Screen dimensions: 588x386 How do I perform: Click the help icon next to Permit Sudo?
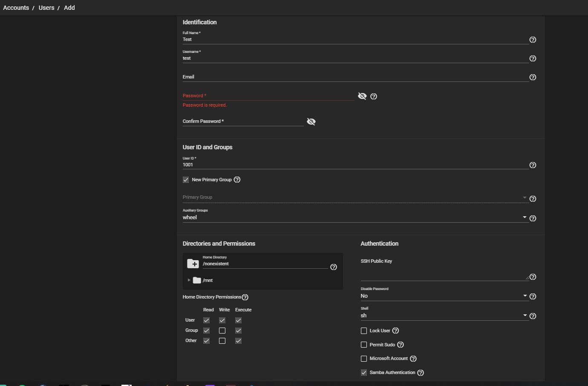pyautogui.click(x=401, y=345)
